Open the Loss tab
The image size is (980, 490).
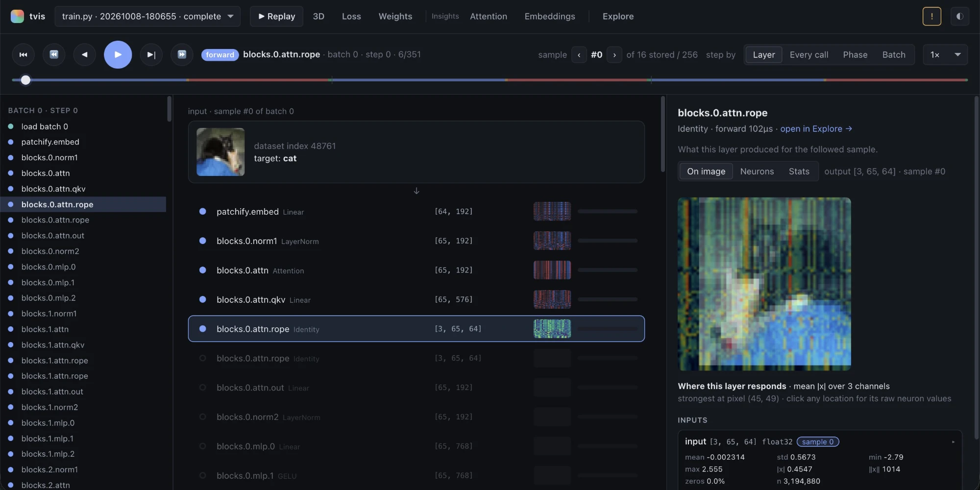[351, 16]
